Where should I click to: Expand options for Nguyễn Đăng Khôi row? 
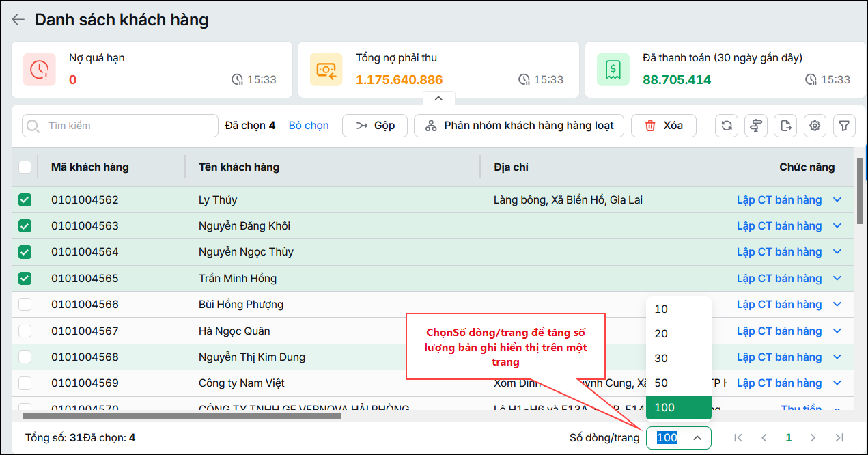[838, 226]
